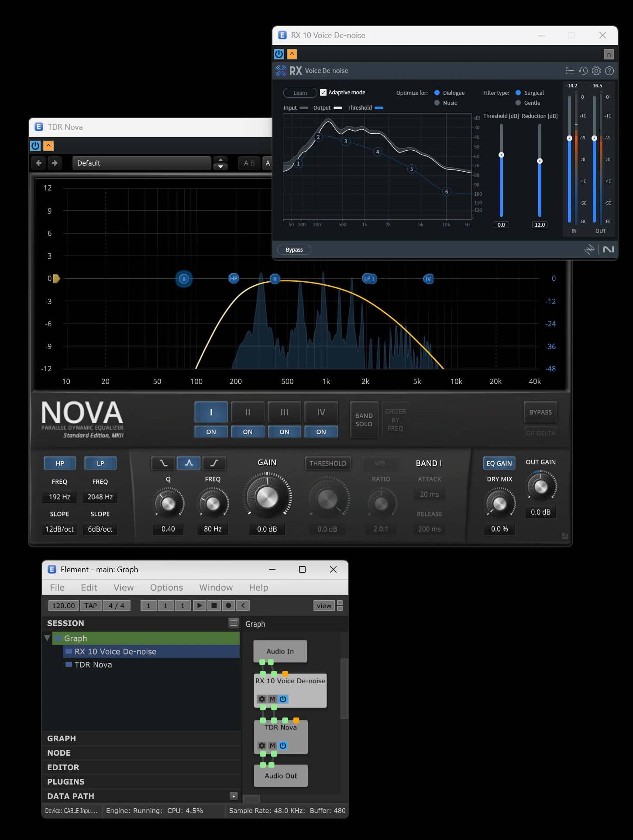The height and width of the screenshot is (840, 633).
Task: Open the Window menu in Element
Action: click(x=216, y=588)
